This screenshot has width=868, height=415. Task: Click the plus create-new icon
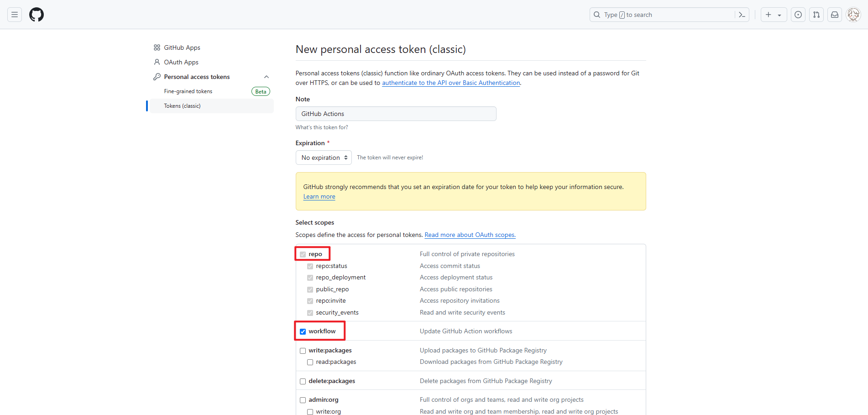(769, 15)
